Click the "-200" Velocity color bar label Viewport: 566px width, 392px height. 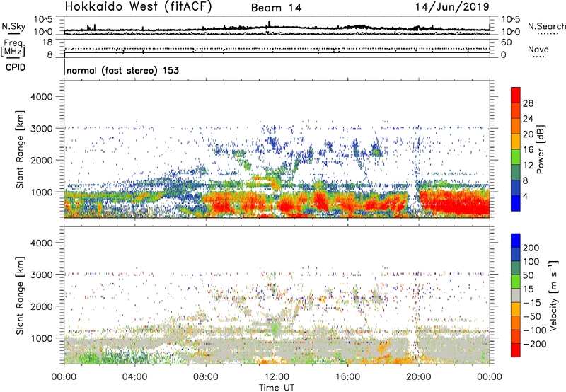[533, 345]
